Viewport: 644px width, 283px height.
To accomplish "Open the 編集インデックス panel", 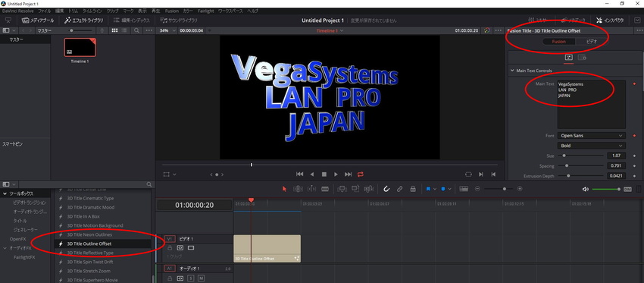I will coord(132,20).
